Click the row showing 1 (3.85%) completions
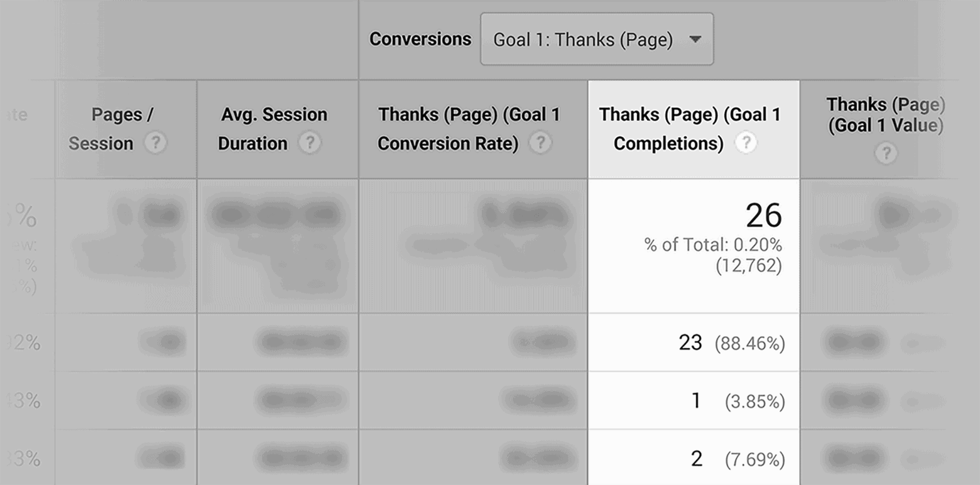This screenshot has width=980, height=485. pos(694,401)
